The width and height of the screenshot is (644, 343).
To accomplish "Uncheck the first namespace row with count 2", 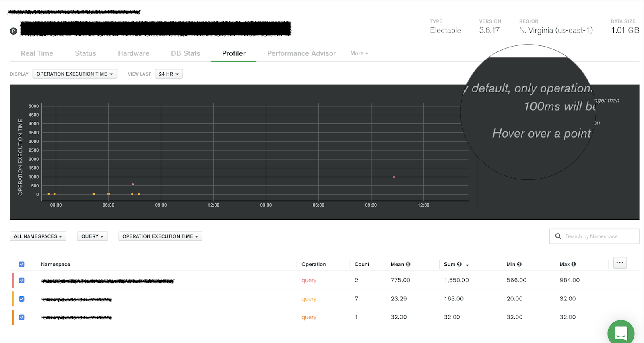I will [x=22, y=280].
